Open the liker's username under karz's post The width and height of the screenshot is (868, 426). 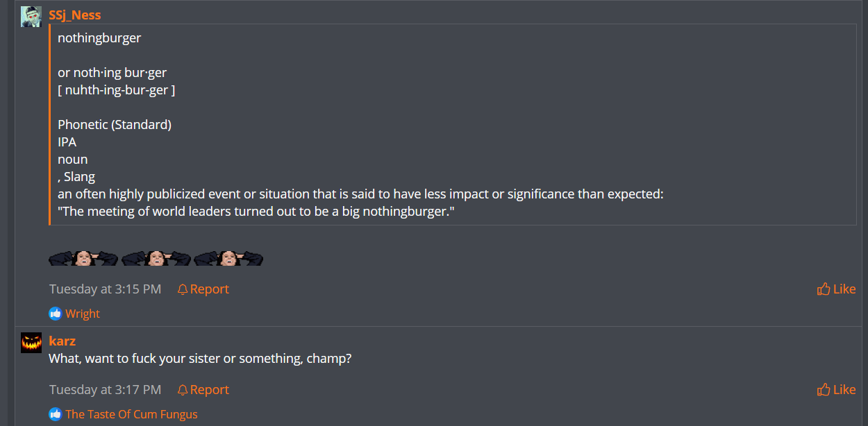point(131,414)
